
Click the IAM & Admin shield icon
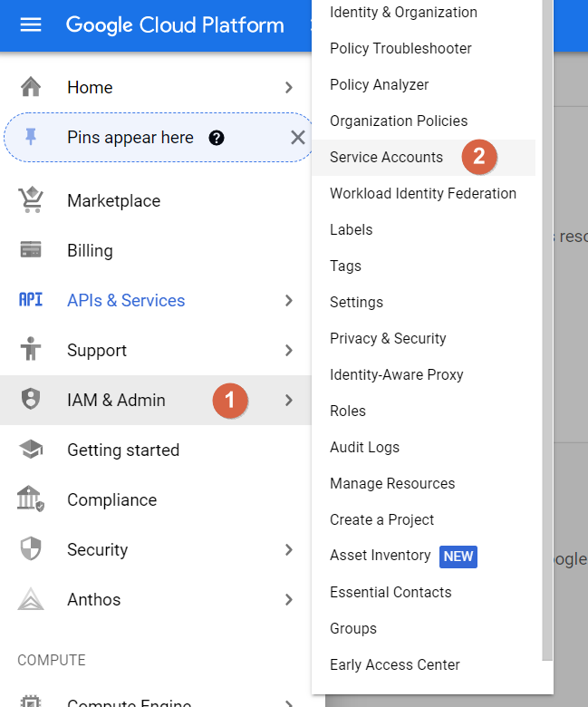pos(31,400)
